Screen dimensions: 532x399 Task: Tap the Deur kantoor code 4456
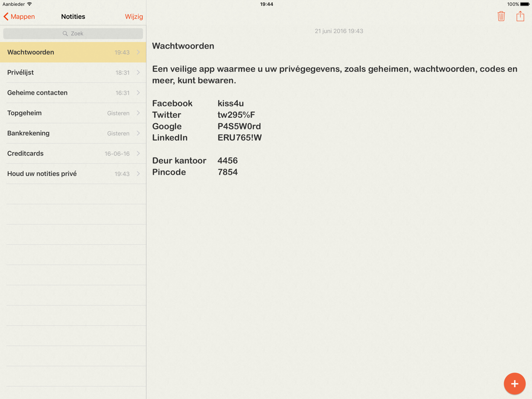coord(227,160)
